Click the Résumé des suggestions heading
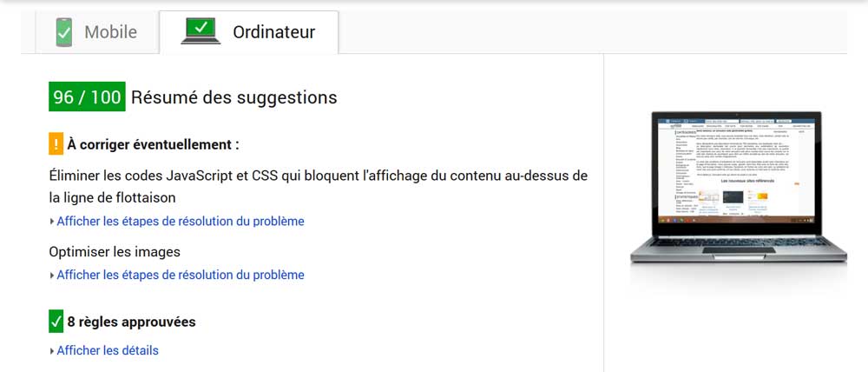The width and height of the screenshot is (868, 372). [x=234, y=97]
